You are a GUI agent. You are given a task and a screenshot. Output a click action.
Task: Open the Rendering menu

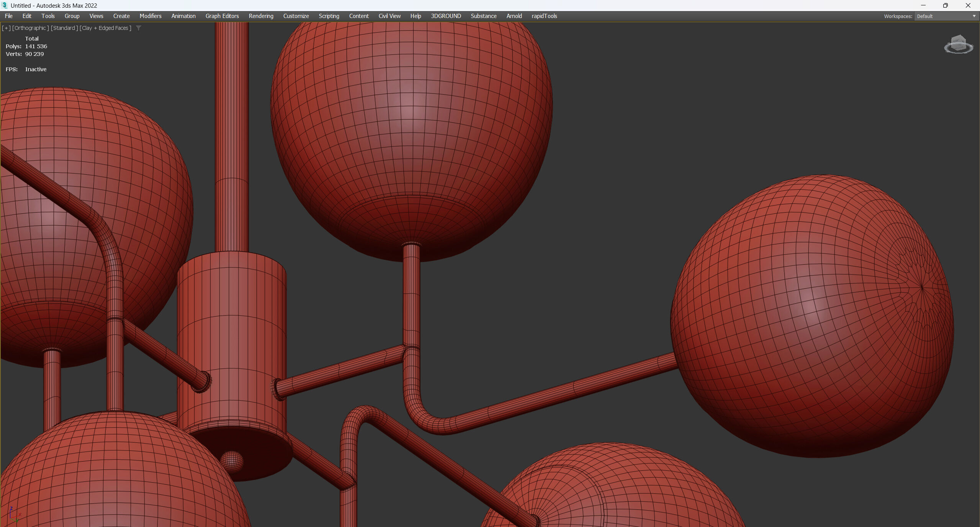(261, 16)
